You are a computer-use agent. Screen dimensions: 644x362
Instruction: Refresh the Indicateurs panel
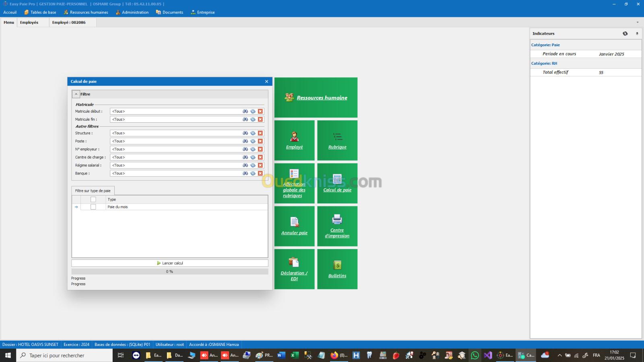(625, 33)
